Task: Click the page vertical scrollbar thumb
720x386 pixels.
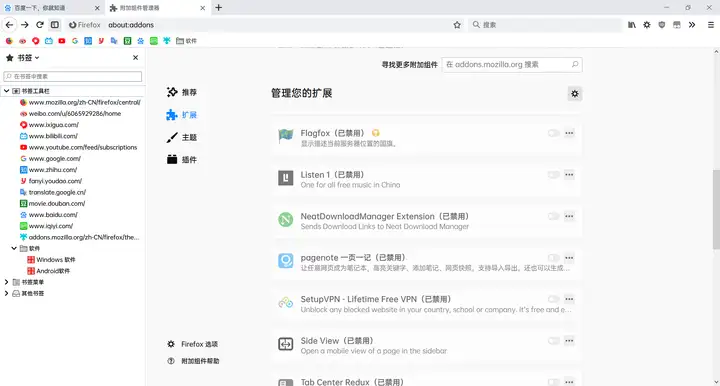Action: [x=716, y=210]
